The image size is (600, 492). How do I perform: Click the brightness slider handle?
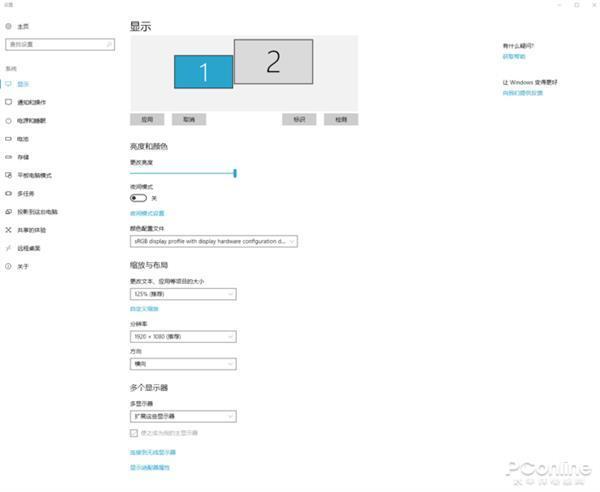tap(235, 173)
